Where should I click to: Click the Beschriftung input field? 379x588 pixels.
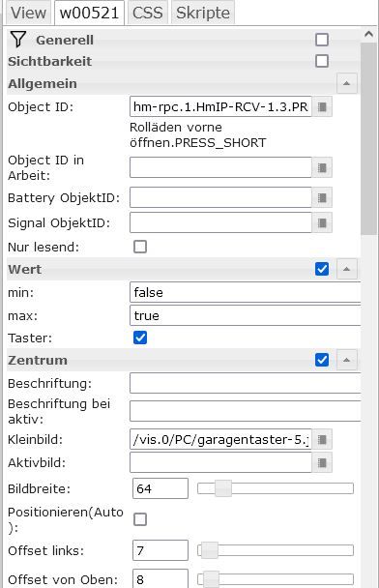pos(246,383)
